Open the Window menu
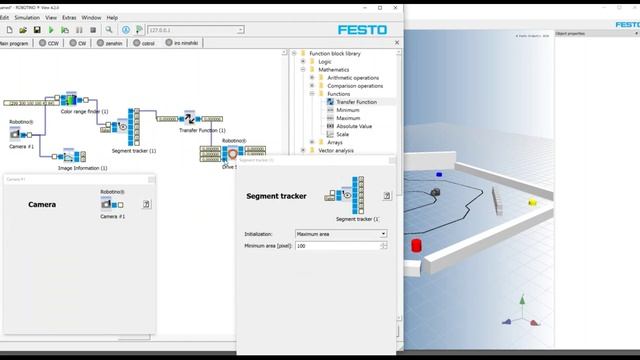 (91, 18)
